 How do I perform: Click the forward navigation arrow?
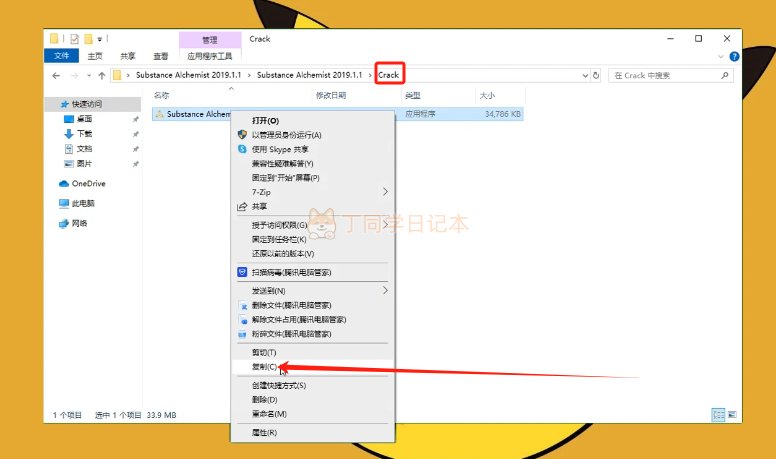(74, 75)
